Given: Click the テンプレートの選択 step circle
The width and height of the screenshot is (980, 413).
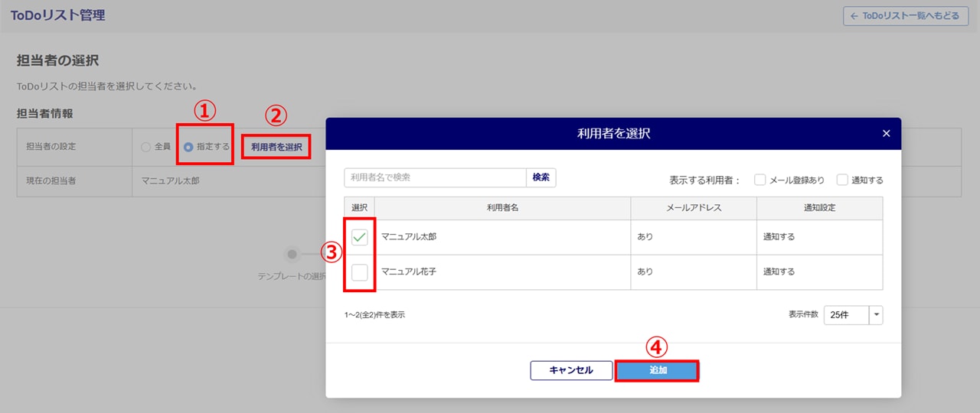Looking at the screenshot, I should point(292,254).
